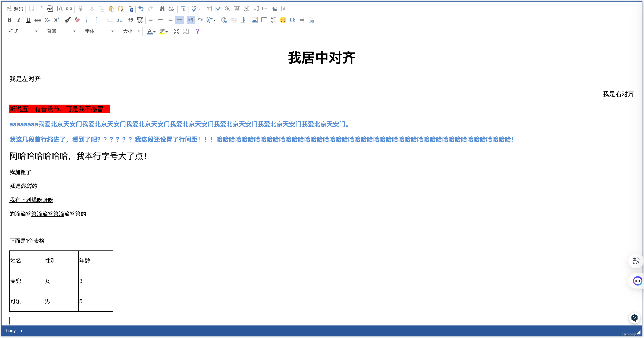Insert a page break
The width and height of the screenshot is (644, 338).
[x=301, y=20]
